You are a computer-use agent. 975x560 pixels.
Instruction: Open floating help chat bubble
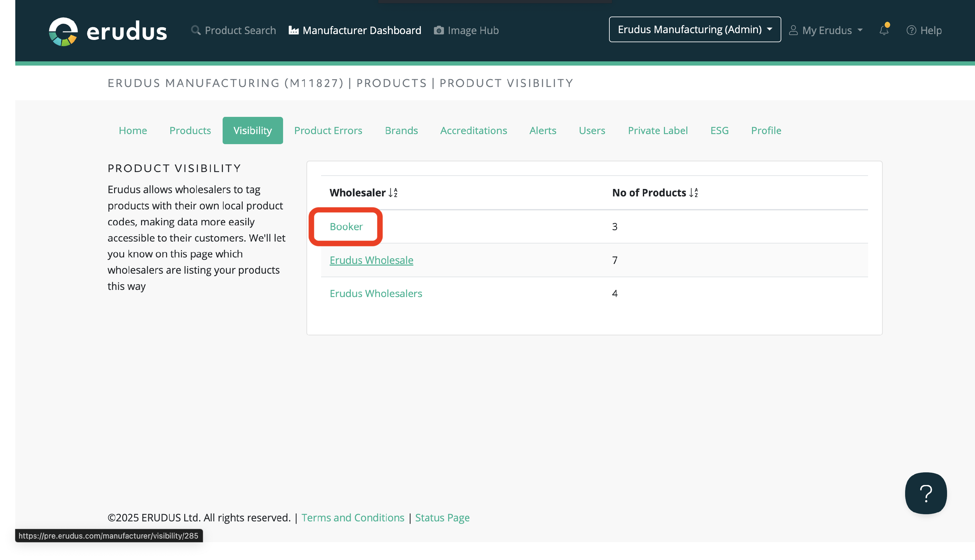pos(925,493)
